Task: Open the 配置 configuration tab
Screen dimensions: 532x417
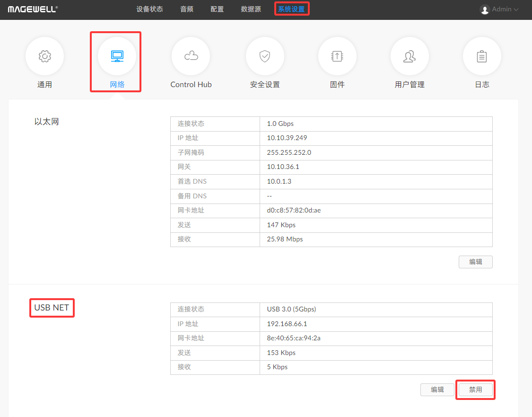Action: coord(217,9)
